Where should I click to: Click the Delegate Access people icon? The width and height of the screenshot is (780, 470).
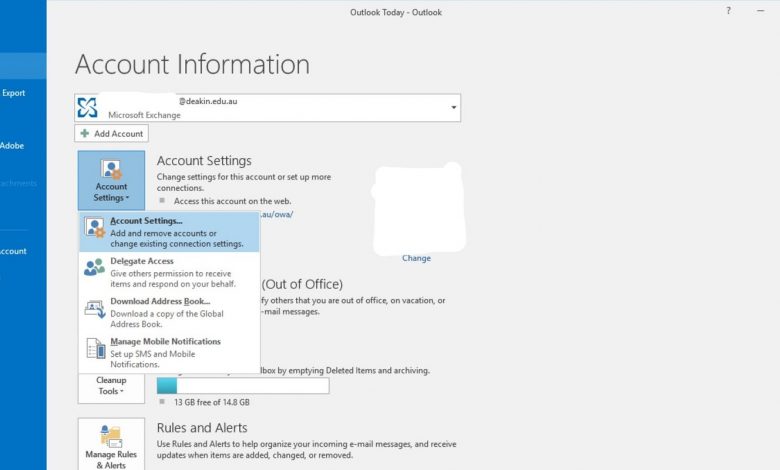pos(95,267)
